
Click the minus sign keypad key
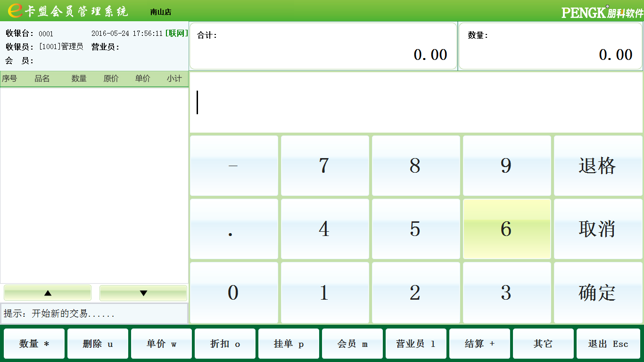(234, 166)
